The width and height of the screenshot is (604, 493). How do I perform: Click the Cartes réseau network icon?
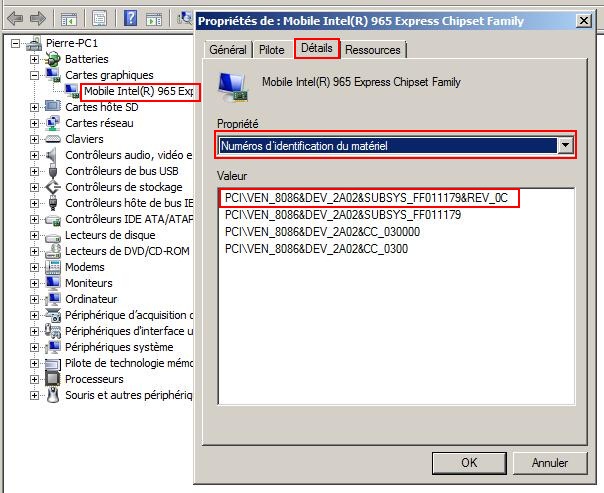[53, 123]
